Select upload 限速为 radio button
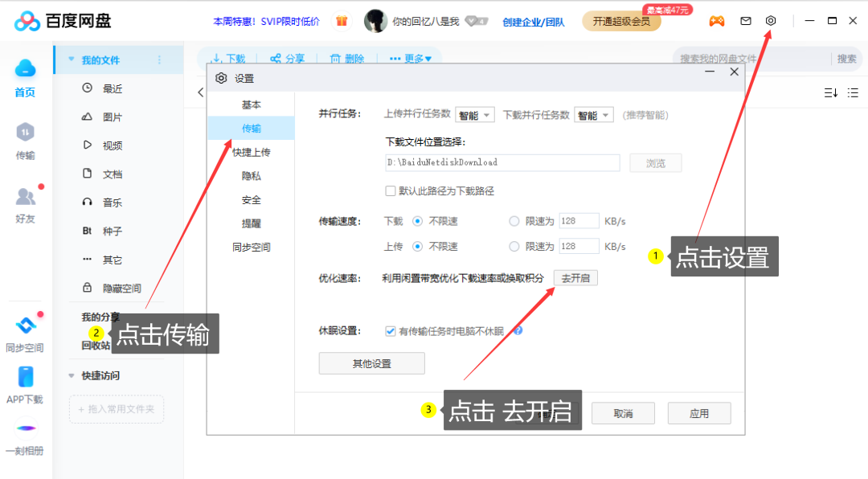The image size is (868, 479). (x=514, y=247)
